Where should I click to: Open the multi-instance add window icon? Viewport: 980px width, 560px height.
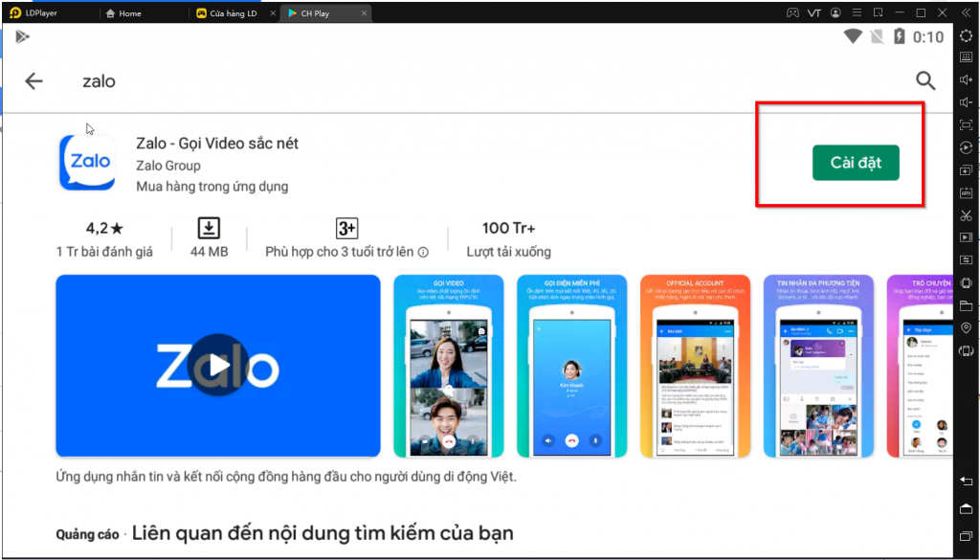pos(967,170)
